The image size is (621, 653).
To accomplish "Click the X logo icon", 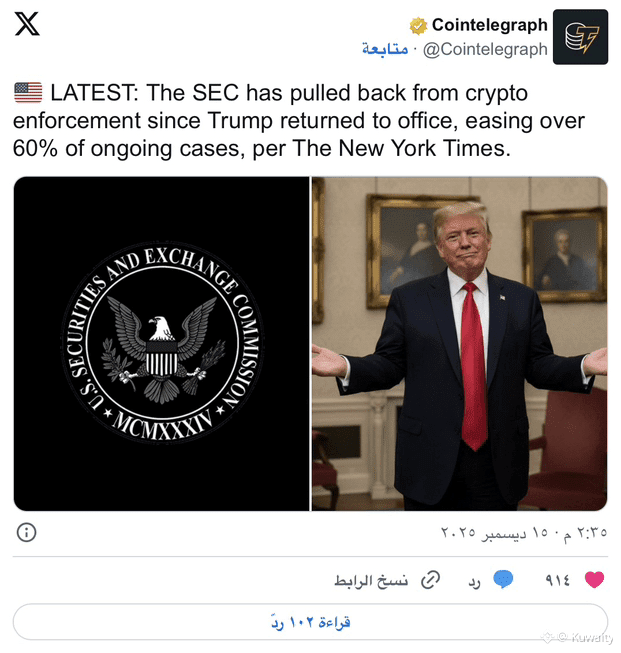I will 27,24.
